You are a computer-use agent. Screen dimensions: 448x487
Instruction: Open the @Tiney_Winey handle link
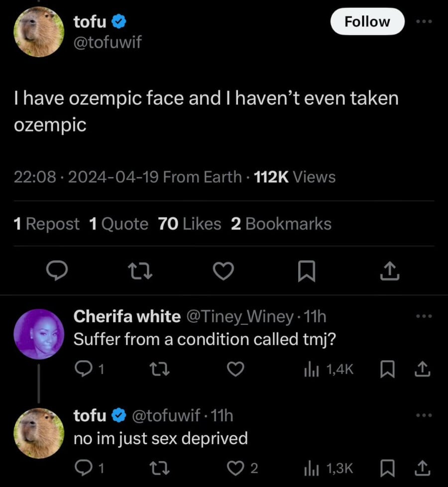(x=239, y=315)
